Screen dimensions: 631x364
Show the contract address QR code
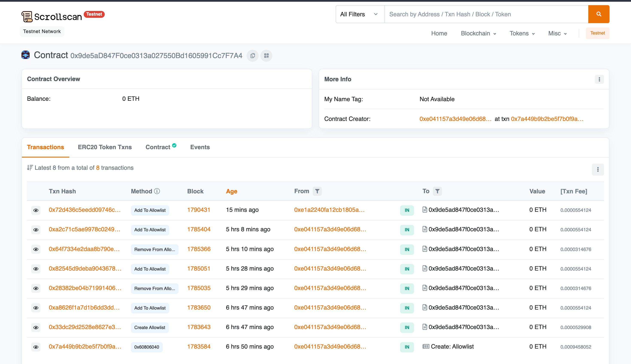(266, 56)
